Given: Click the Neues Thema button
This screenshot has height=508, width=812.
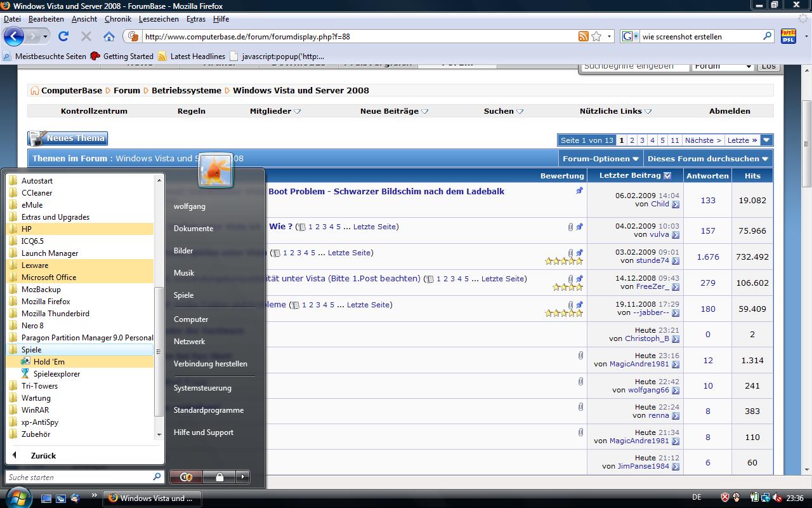Looking at the screenshot, I should tap(67, 138).
